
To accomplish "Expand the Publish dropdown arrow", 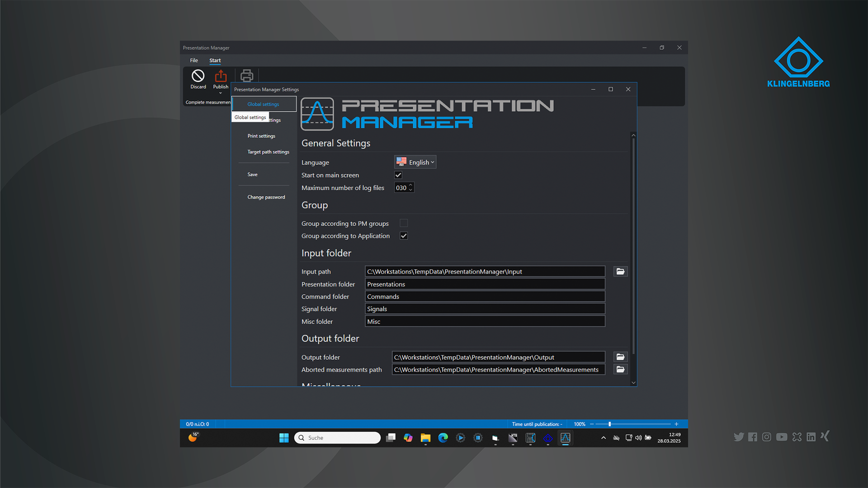I will coord(221,93).
